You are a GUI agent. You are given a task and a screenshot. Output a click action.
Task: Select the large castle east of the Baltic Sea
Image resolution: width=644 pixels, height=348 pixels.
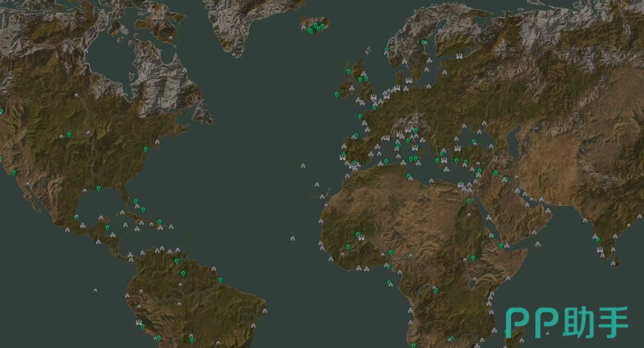459,56
